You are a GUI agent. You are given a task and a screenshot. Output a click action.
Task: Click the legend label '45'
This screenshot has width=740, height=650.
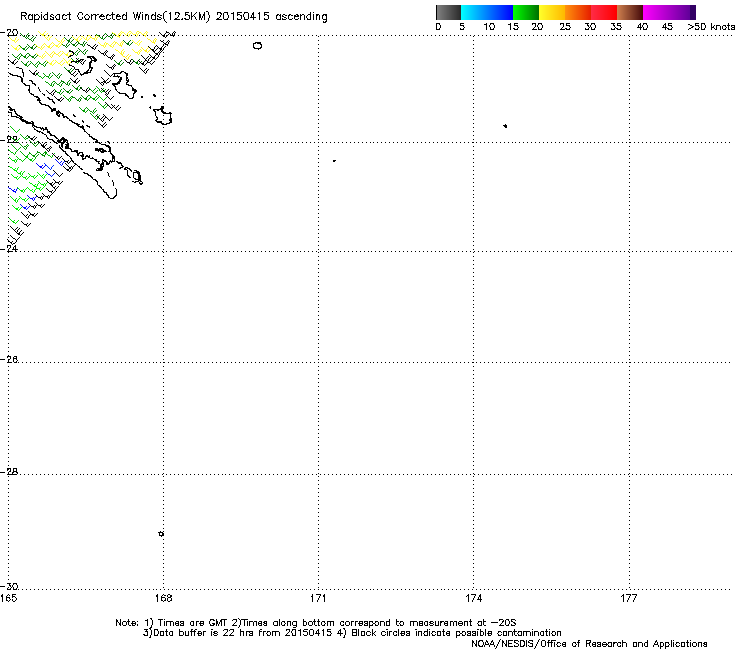pos(667,27)
